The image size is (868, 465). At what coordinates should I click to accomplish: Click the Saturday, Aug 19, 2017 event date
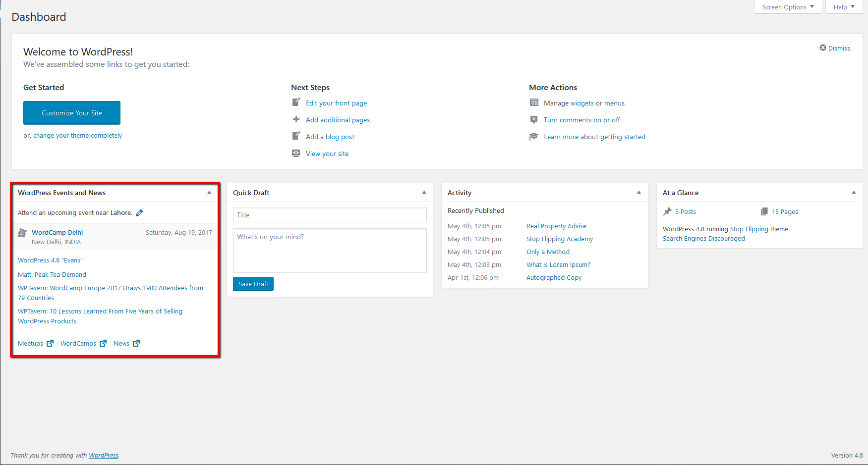(x=179, y=232)
